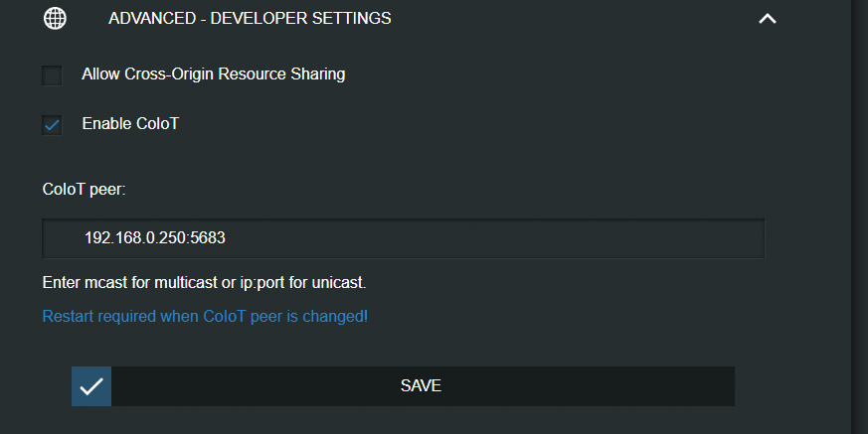This screenshot has height=434, width=868.
Task: Click the dark strip at right edge
Action: 859,217
